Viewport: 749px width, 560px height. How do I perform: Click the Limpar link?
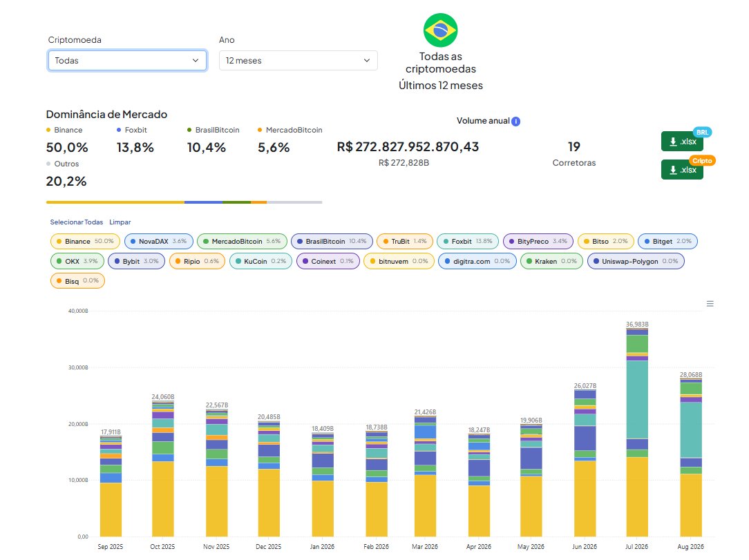120,222
